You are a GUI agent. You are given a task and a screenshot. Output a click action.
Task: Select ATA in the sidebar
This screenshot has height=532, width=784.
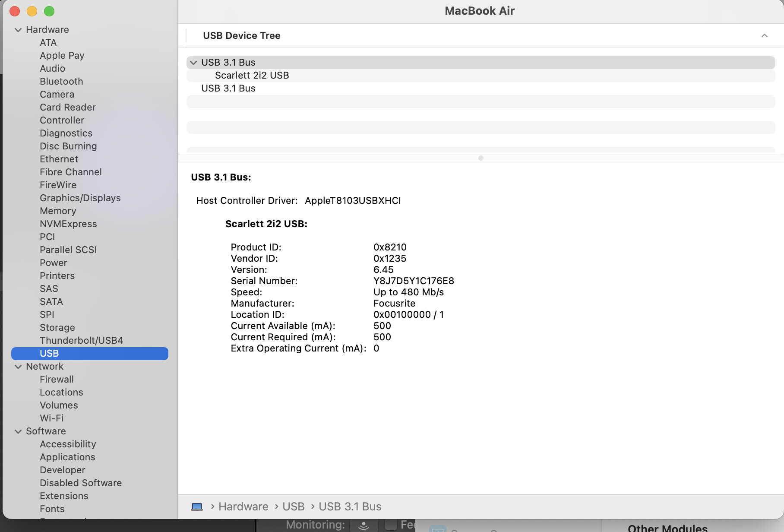(x=48, y=42)
